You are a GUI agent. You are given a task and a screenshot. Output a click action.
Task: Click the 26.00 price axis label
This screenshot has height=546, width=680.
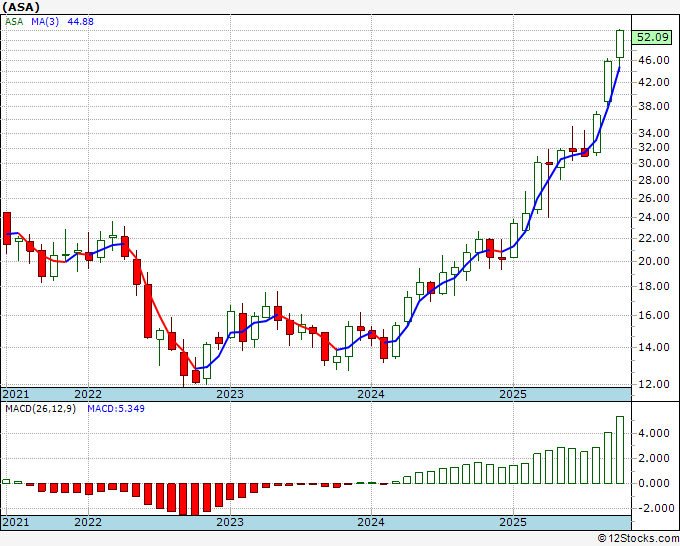click(x=654, y=198)
